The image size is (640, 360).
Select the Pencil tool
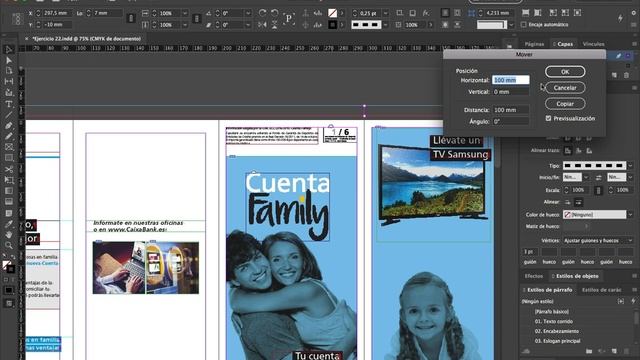(9, 136)
